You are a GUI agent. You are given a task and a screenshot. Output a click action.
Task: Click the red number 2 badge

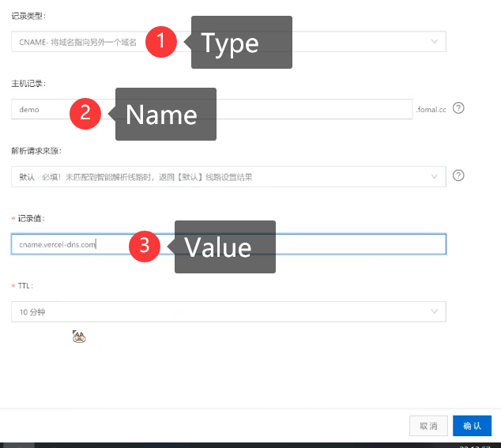tap(85, 114)
